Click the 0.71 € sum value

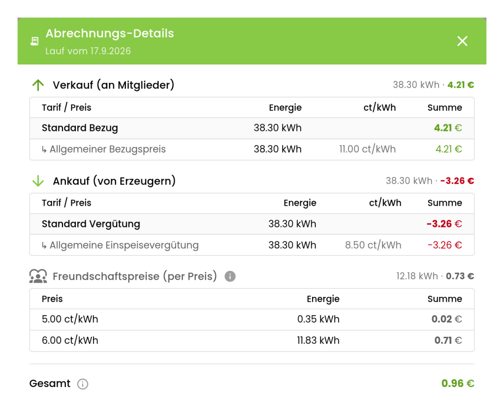click(448, 341)
